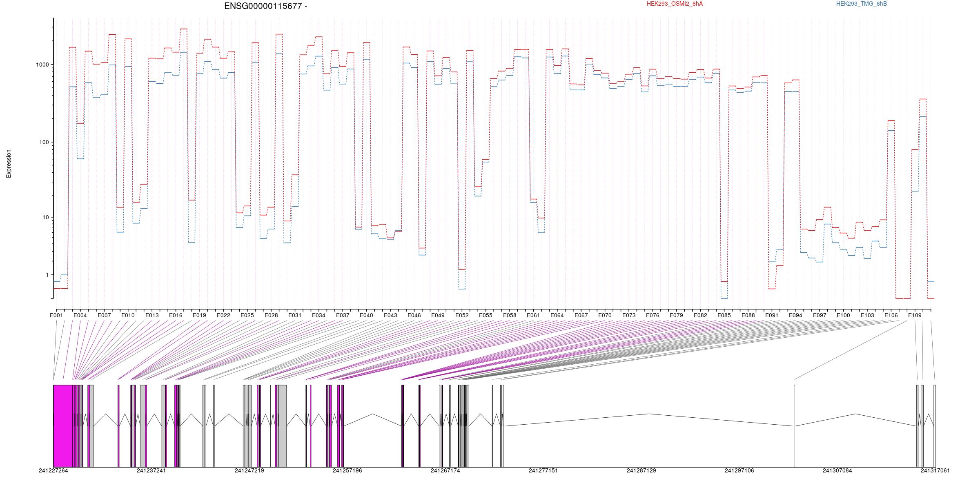Viewport: 980px width, 490px height.
Task: Click y-axis tick value 1000
Action: click(x=43, y=65)
